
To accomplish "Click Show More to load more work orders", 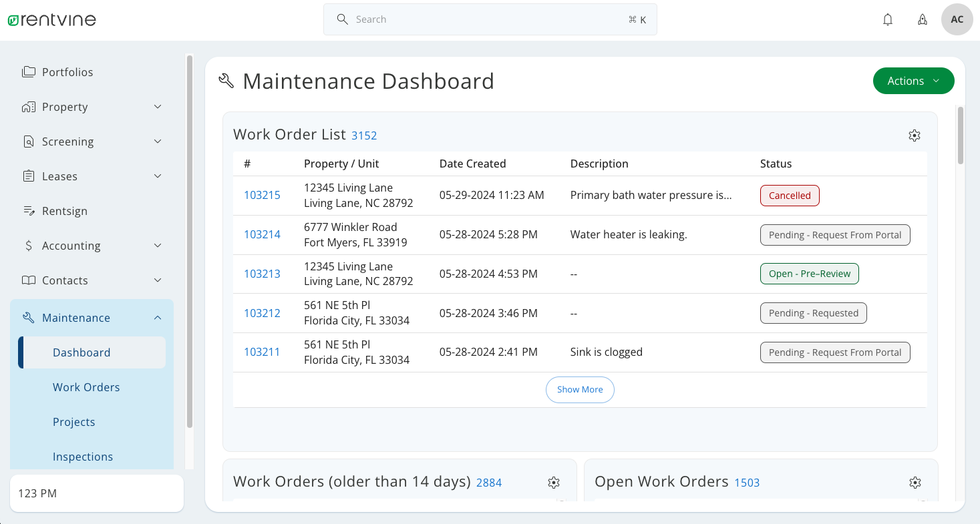I will coord(580,389).
